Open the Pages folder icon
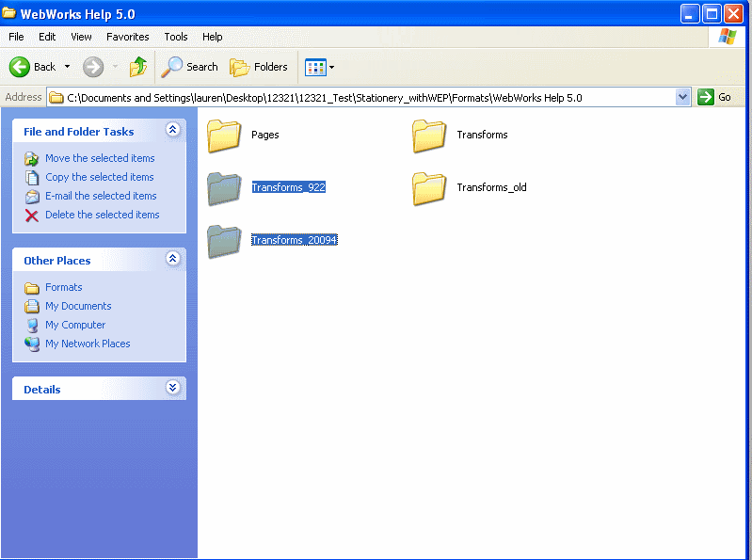 click(224, 136)
